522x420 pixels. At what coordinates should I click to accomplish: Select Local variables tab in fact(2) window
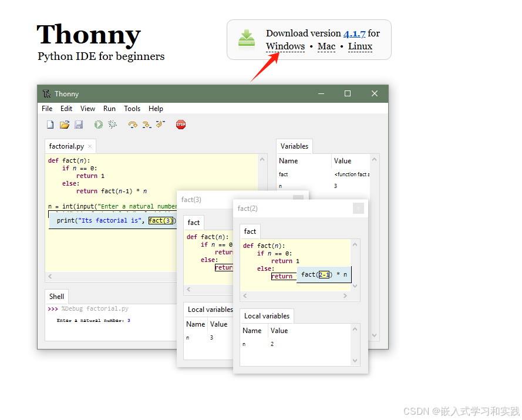tap(267, 316)
